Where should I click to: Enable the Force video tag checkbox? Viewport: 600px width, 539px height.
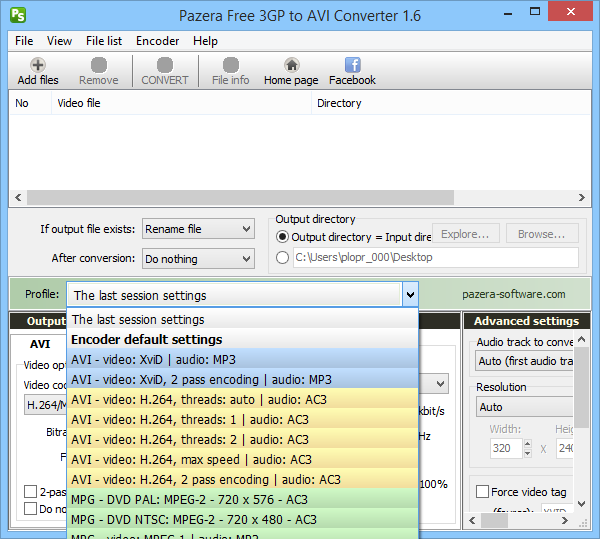482,492
